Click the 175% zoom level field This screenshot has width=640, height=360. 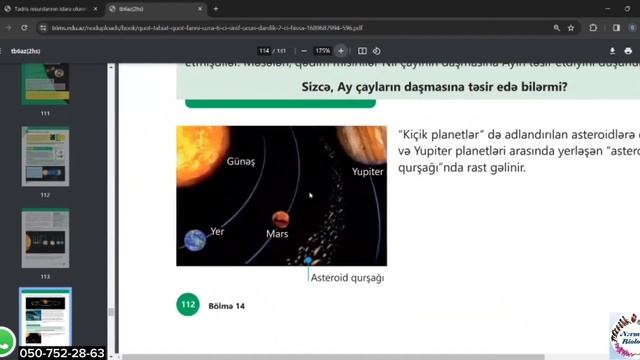[x=322, y=51]
